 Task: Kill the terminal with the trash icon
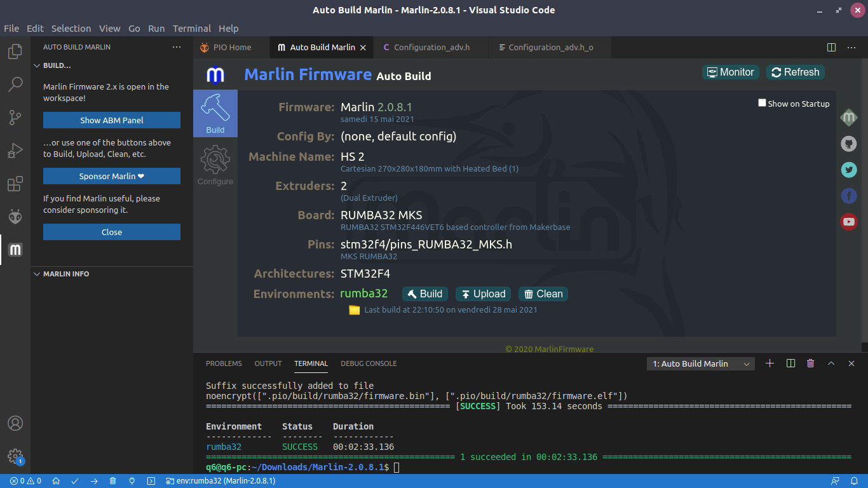click(x=811, y=363)
